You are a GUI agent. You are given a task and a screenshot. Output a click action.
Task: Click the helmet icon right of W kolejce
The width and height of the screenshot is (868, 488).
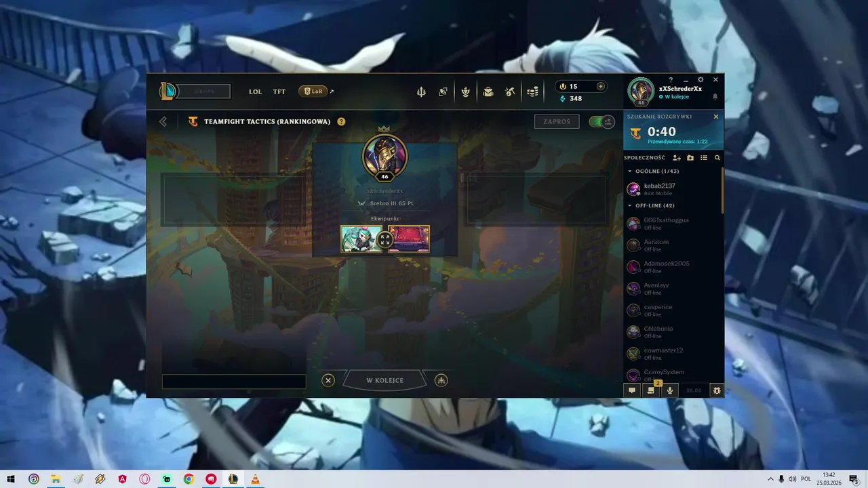click(x=441, y=380)
